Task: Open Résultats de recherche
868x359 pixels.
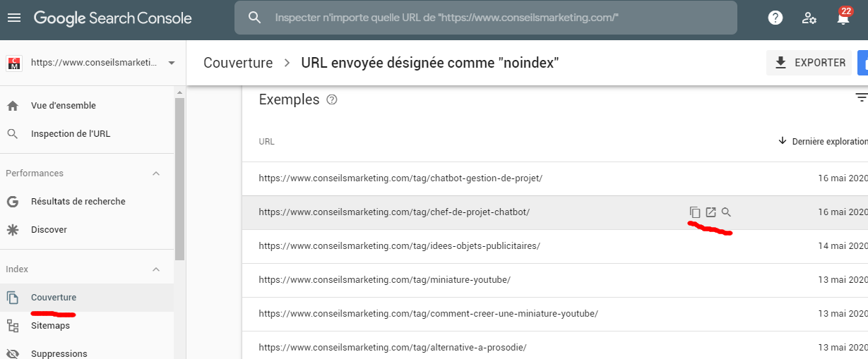Action: tap(78, 202)
